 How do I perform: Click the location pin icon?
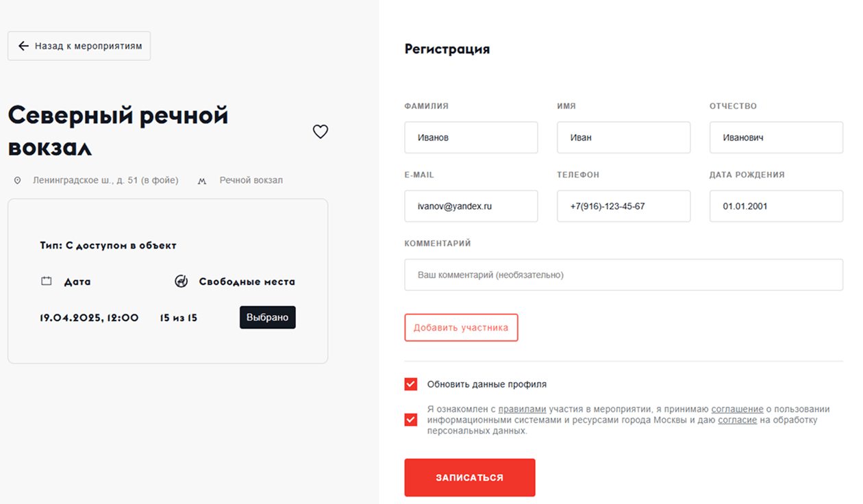[x=18, y=181]
